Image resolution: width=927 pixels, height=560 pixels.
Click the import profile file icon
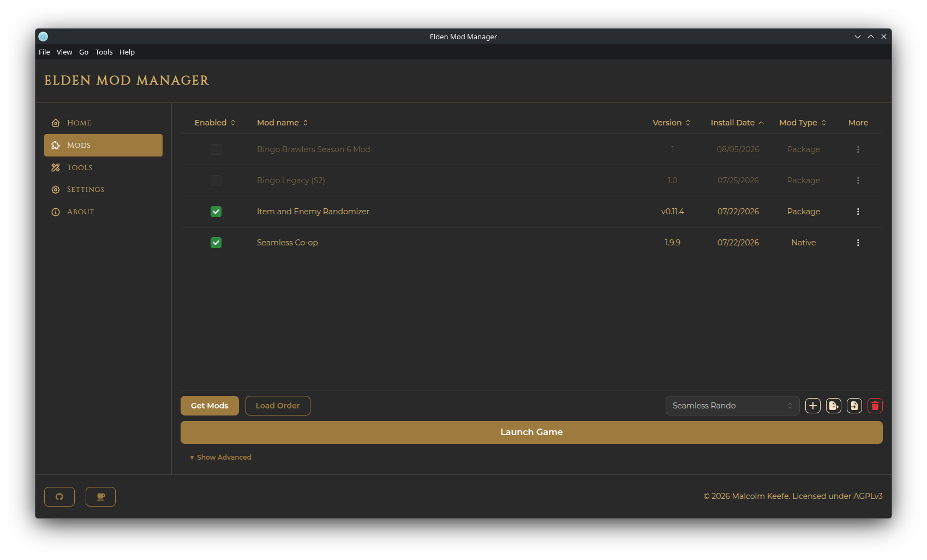(854, 406)
